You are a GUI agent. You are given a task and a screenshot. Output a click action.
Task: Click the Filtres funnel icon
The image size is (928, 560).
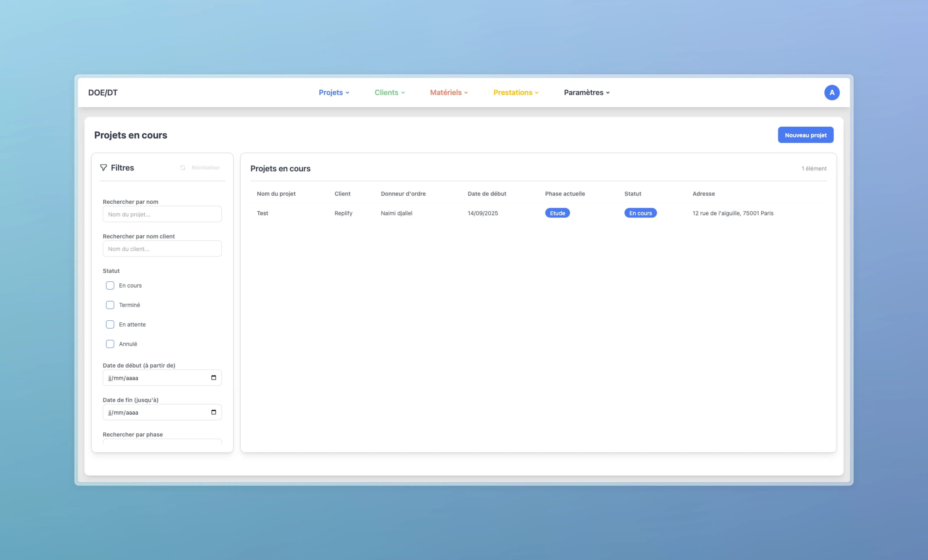tap(103, 168)
